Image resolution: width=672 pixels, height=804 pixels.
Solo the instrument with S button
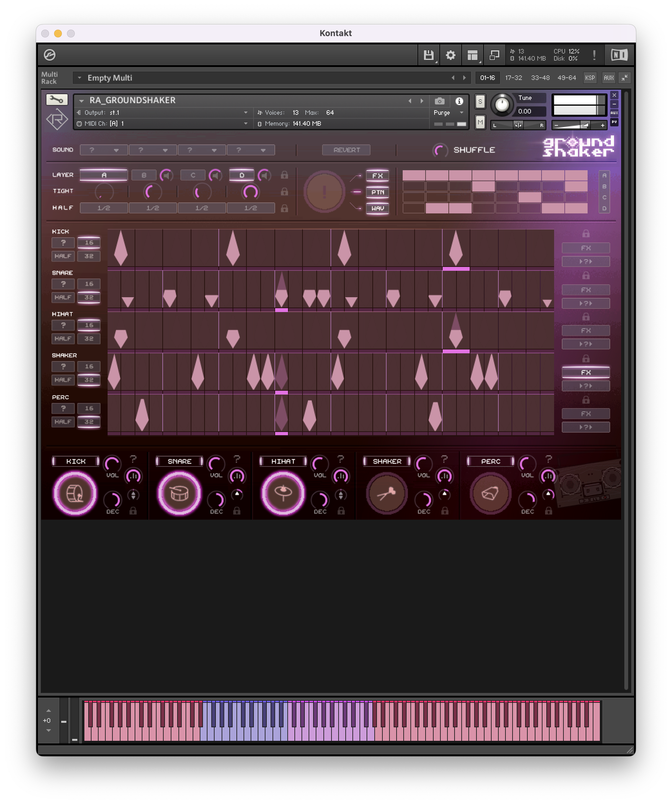coord(480,102)
